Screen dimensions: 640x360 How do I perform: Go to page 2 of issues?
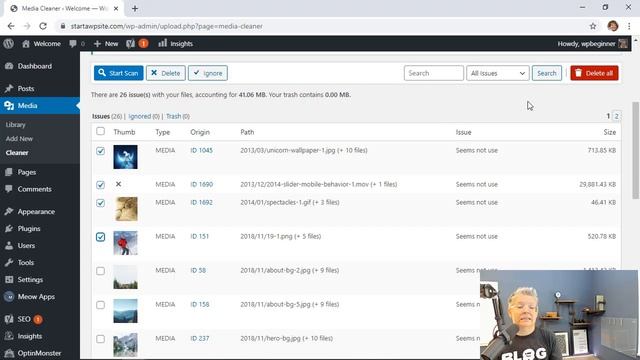(x=616, y=116)
